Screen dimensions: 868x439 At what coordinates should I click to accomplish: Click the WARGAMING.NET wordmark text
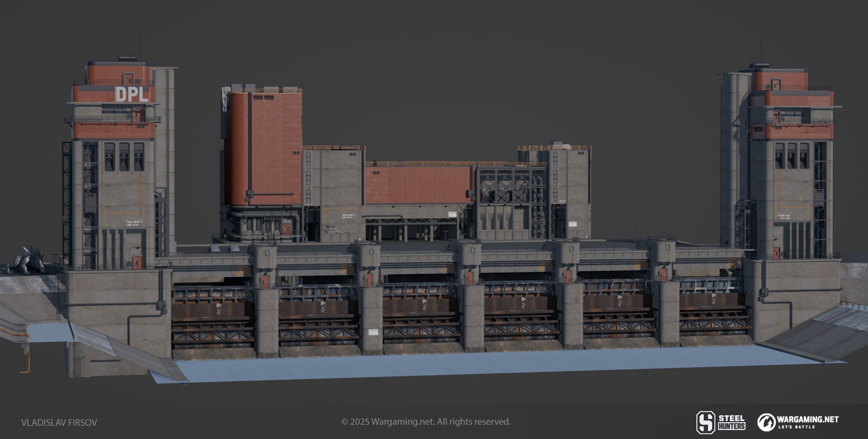[808, 420]
